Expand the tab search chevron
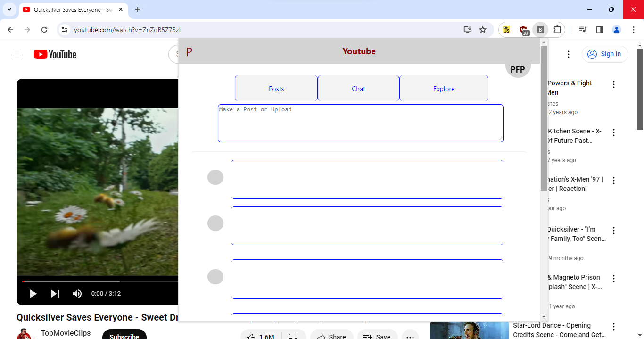 [x=9, y=9]
